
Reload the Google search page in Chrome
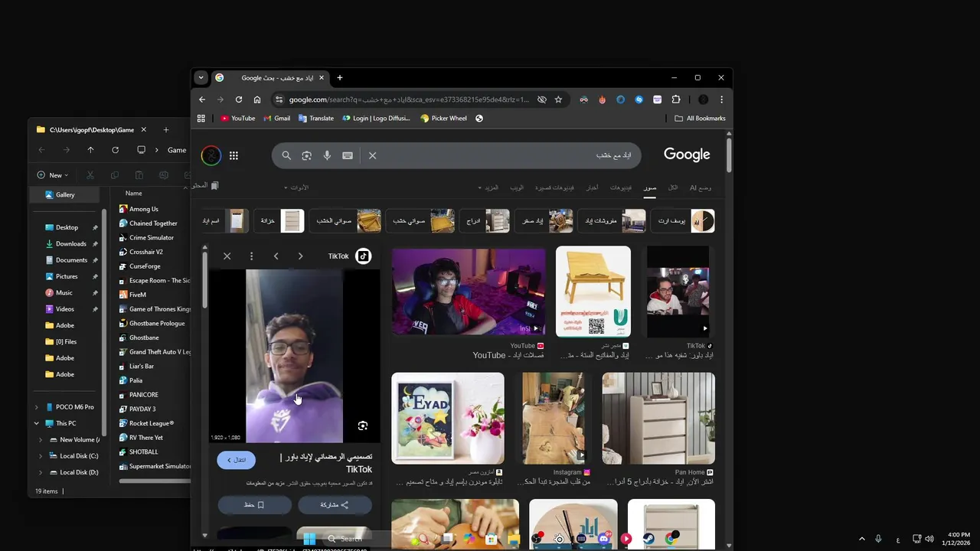click(239, 99)
